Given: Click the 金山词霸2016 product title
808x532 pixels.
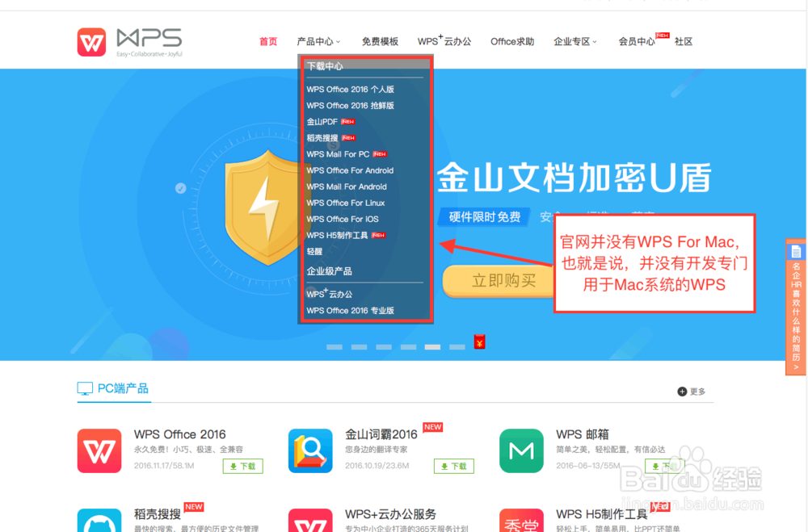Looking at the screenshot, I should pos(381,434).
